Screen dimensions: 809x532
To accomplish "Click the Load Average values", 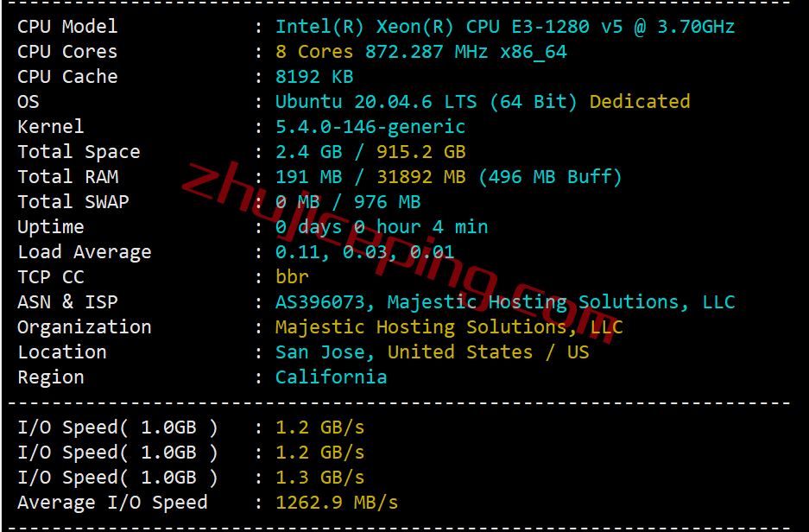I will pyautogui.click(x=364, y=252).
